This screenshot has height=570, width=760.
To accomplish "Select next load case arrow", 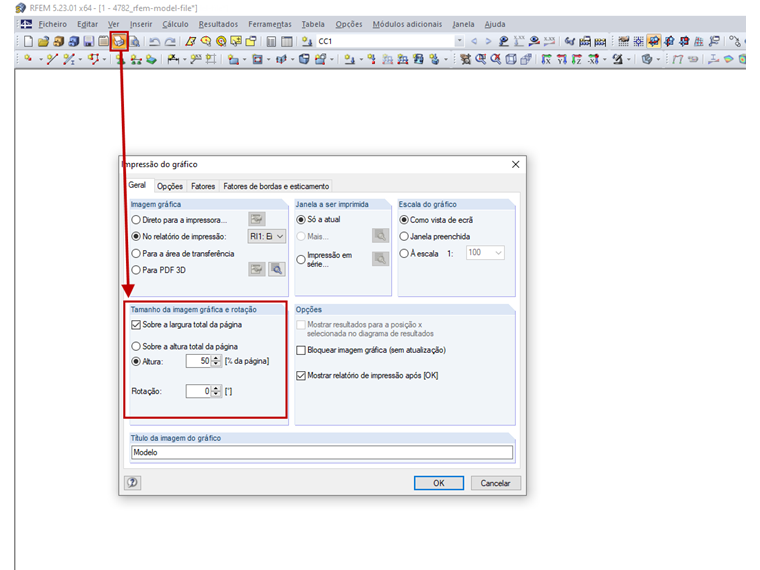I will 489,41.
